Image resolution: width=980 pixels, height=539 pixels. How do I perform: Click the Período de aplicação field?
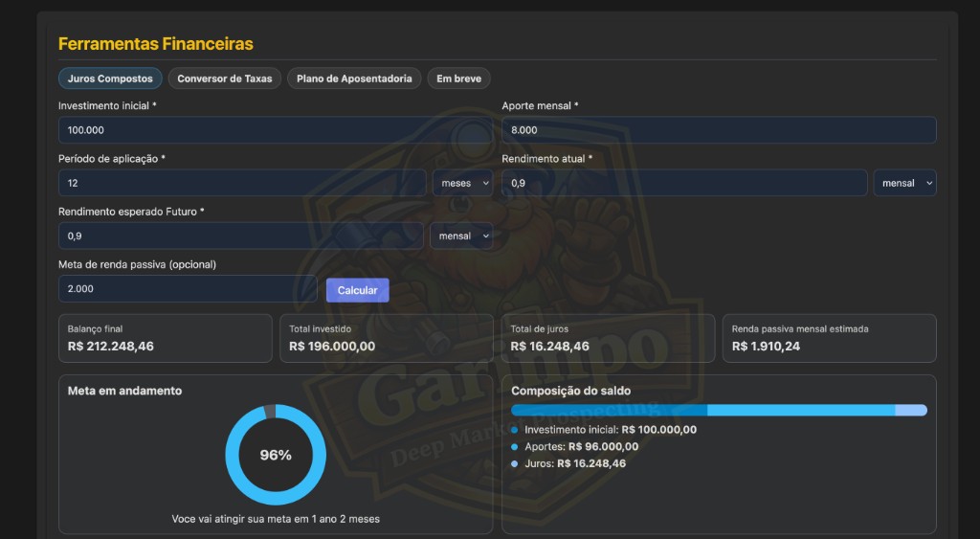241,183
